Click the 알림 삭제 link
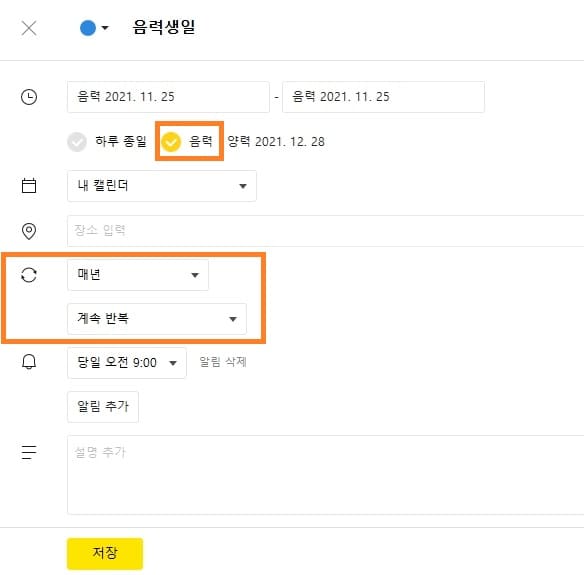The width and height of the screenshot is (584, 575). pos(223,362)
